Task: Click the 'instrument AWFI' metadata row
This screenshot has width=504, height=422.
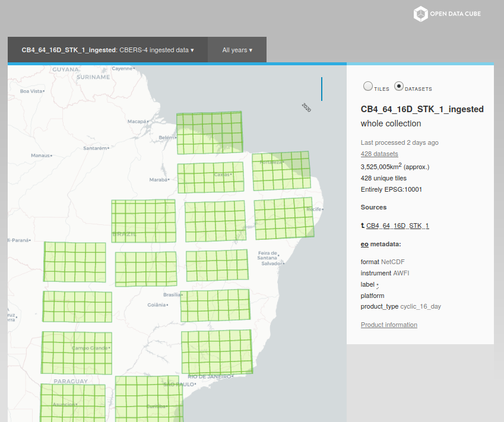Action: (385, 273)
